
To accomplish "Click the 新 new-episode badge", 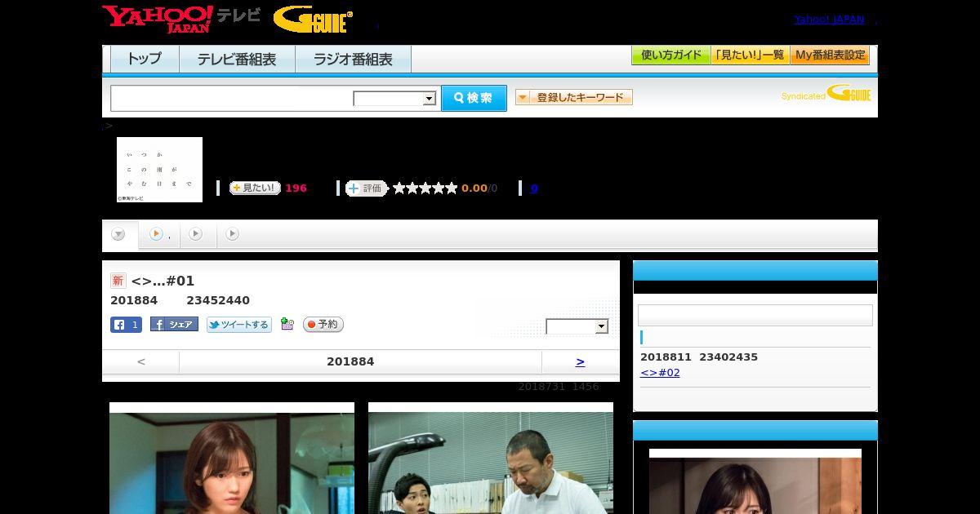I will (x=118, y=281).
